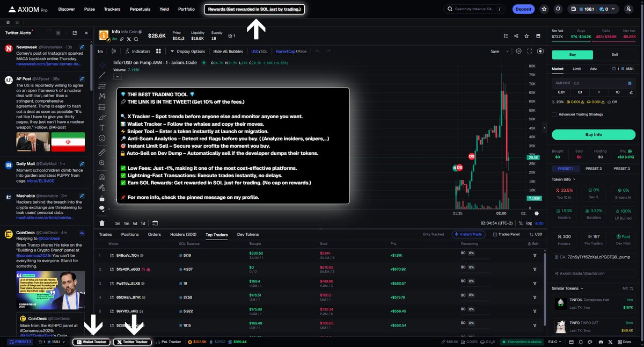Switch to Sell mode
644x347 pixels.
(614, 55)
